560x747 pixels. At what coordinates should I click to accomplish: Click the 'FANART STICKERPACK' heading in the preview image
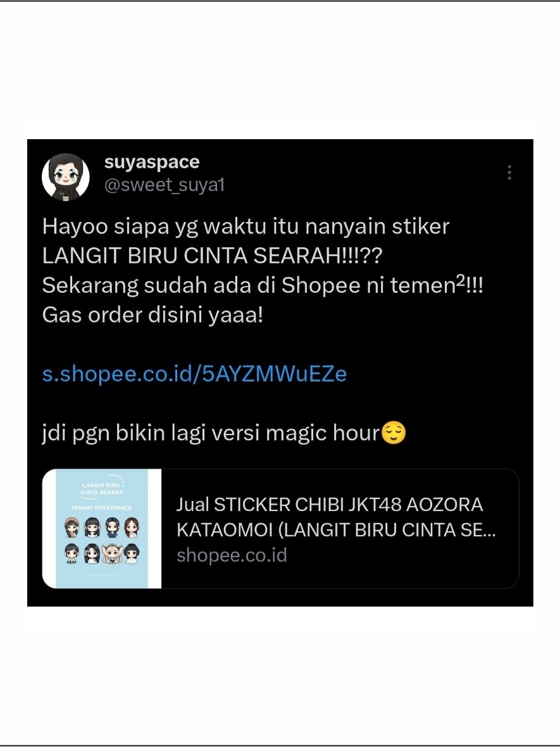point(101,508)
